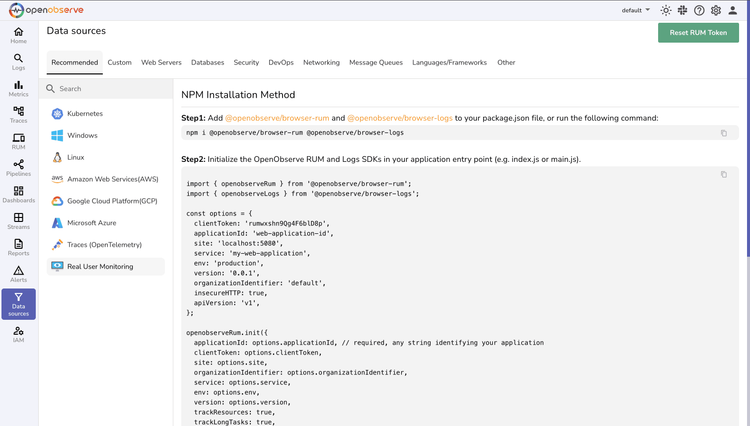Select Google Cloud Platform(GCP) source
Image resolution: width=750 pixels, height=426 pixels.
106,201
